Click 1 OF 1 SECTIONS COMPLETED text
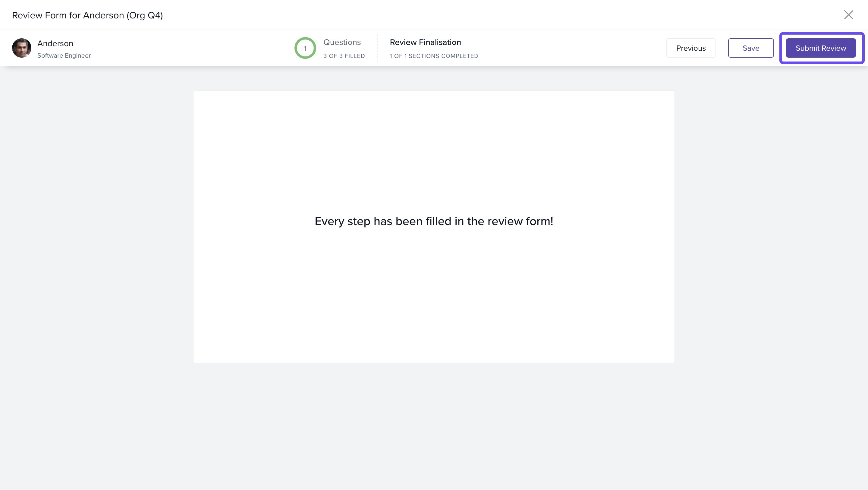 click(434, 56)
